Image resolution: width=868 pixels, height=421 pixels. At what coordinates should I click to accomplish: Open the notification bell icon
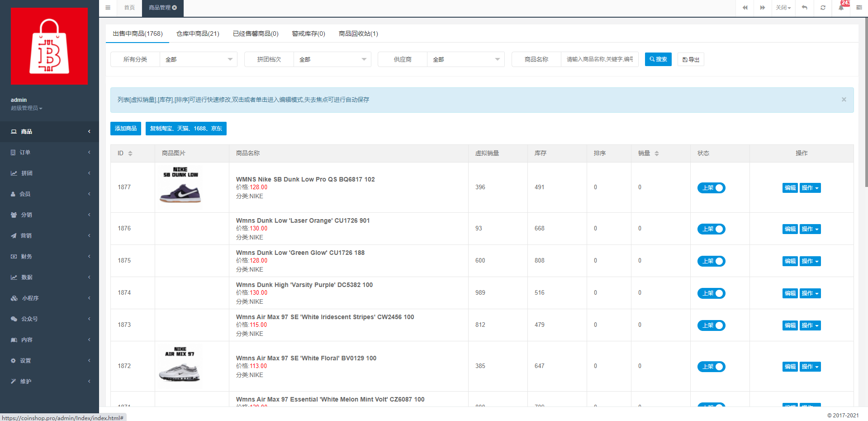(x=841, y=8)
